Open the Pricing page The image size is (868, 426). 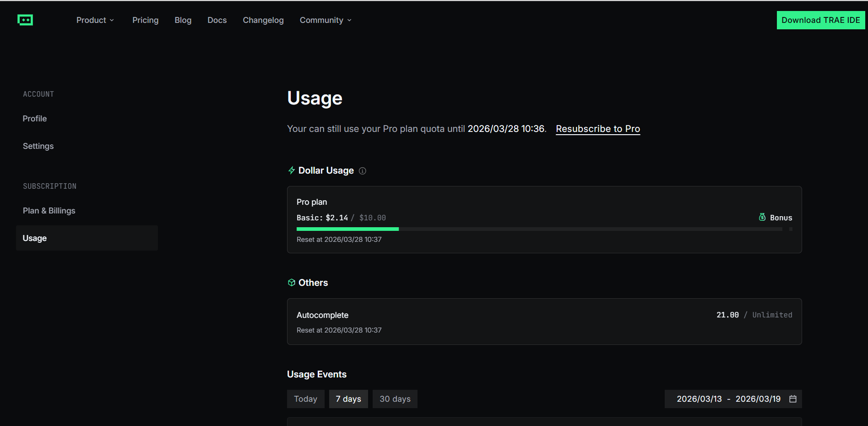click(145, 20)
